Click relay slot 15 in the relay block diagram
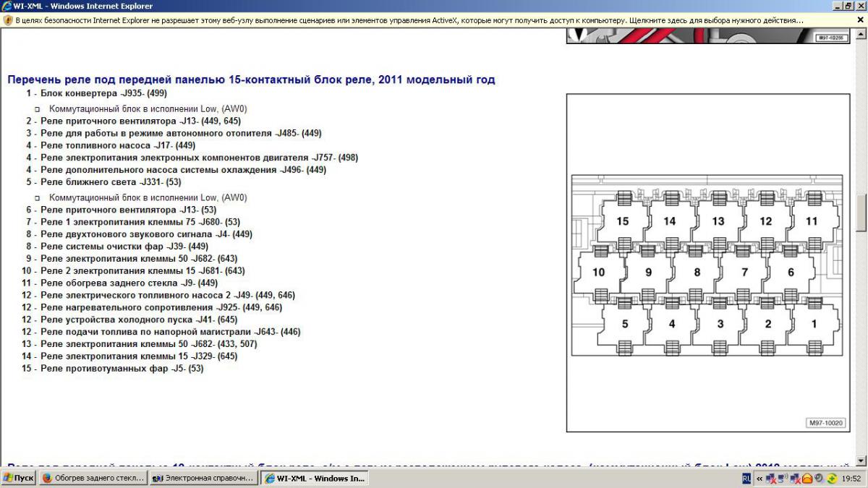This screenshot has height=488, width=868. (623, 221)
